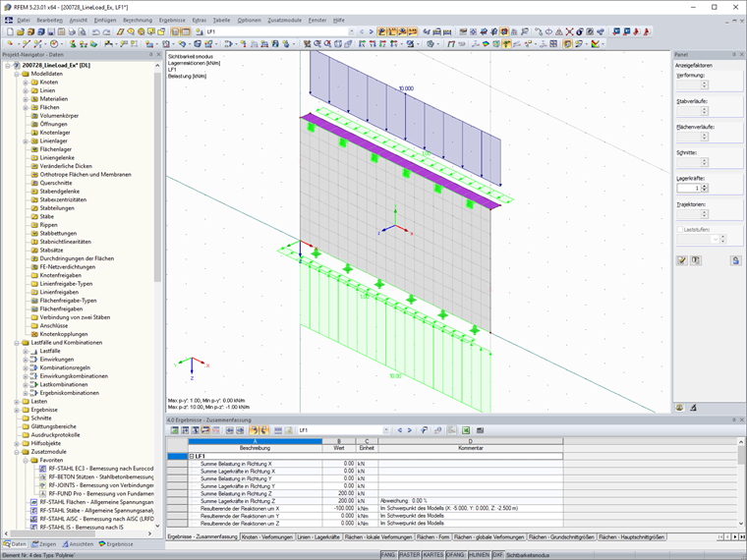The height and width of the screenshot is (560, 747).
Task: Toggle the Laststufen checkbox
Action: (x=680, y=230)
